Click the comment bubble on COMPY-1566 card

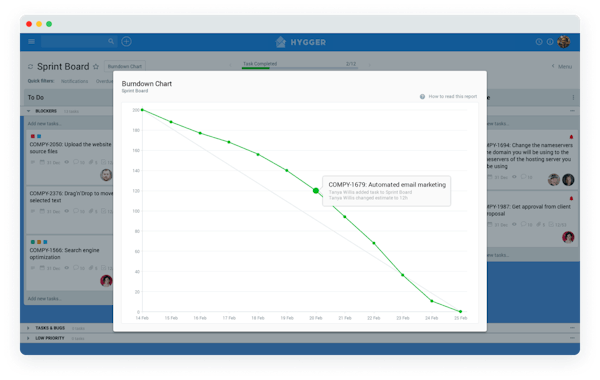click(76, 267)
